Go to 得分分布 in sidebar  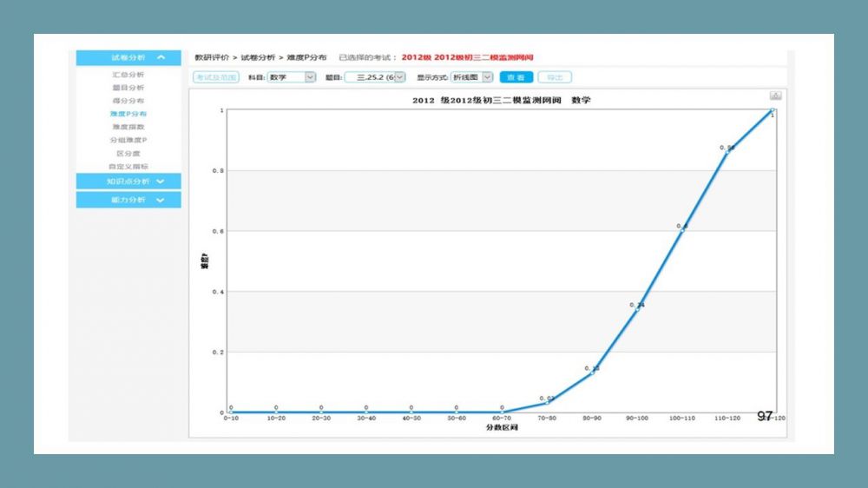128,101
